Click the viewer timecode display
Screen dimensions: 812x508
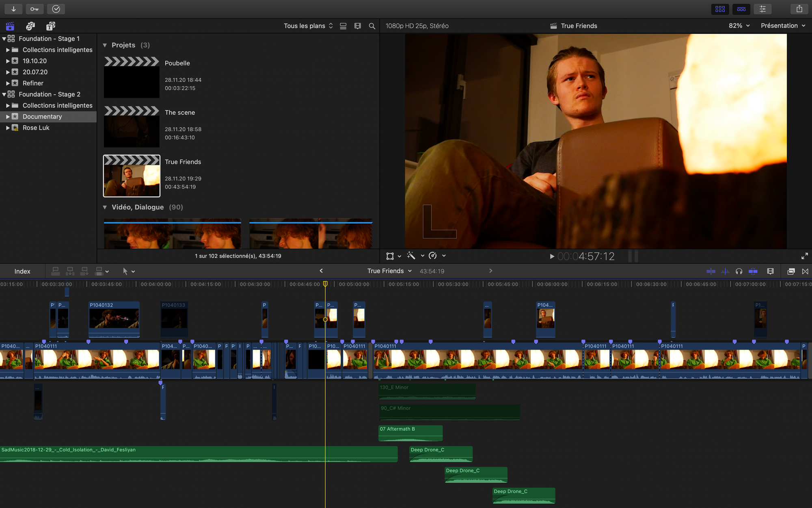(x=586, y=256)
